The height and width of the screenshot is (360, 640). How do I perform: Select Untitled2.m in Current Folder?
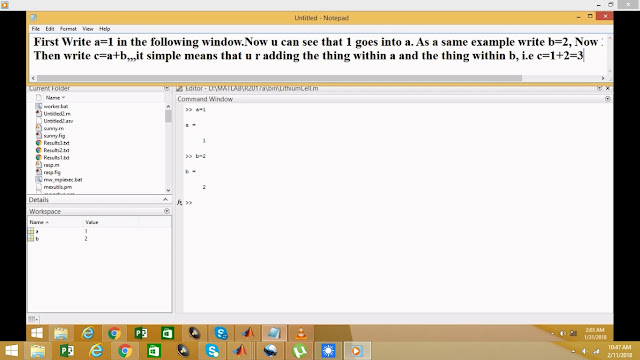coord(57,113)
